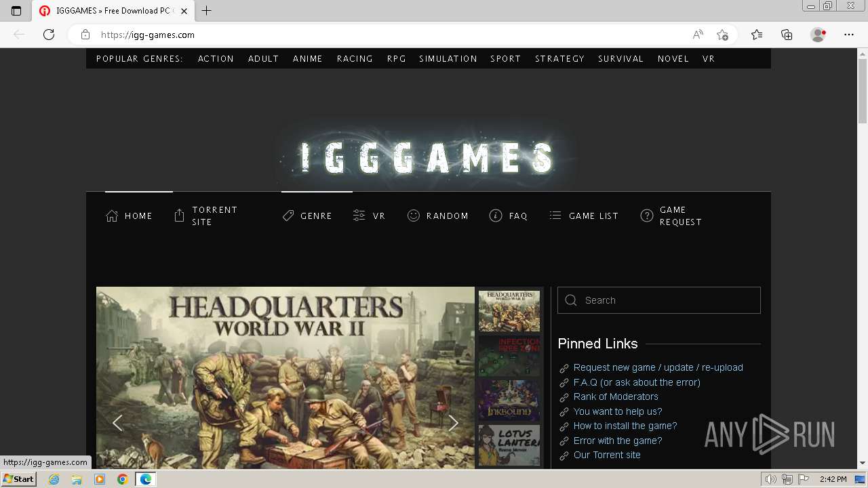Open the Favorites list icon
This screenshot has width=868, height=488.
tap(757, 35)
